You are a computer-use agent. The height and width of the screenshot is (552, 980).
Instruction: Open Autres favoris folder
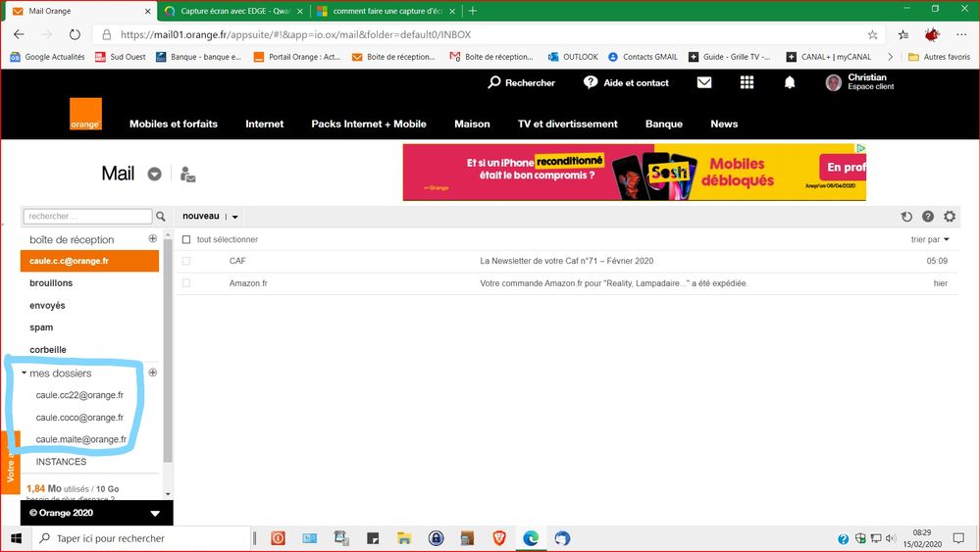point(940,57)
